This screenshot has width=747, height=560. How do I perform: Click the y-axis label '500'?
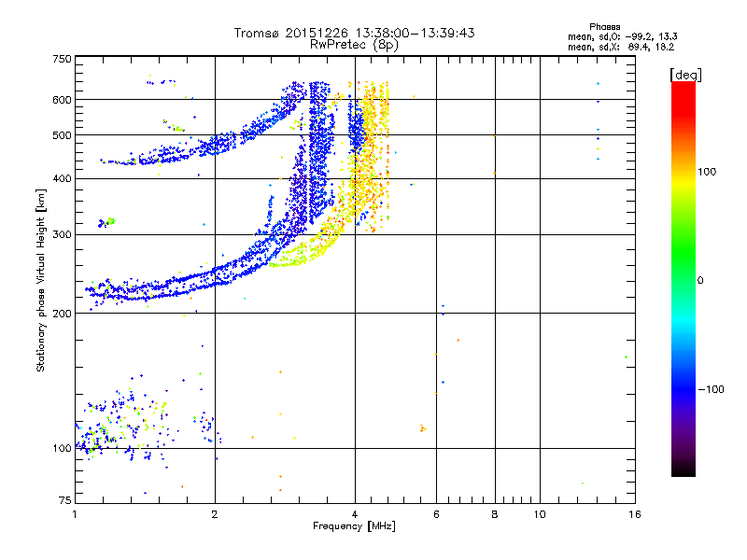point(62,135)
